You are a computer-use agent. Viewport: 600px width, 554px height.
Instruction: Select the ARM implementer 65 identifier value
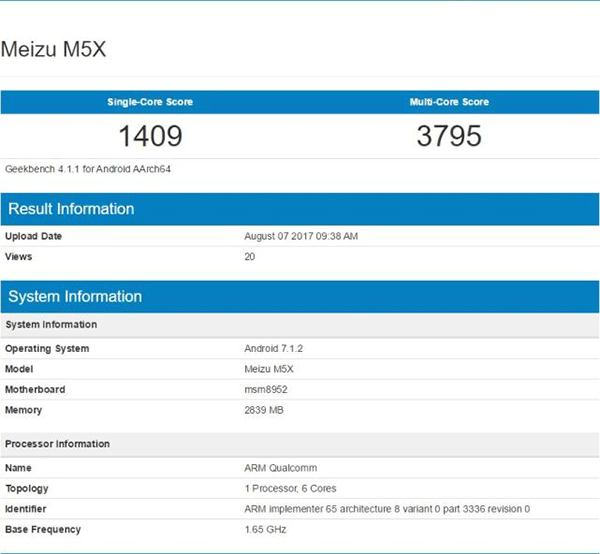(387, 509)
